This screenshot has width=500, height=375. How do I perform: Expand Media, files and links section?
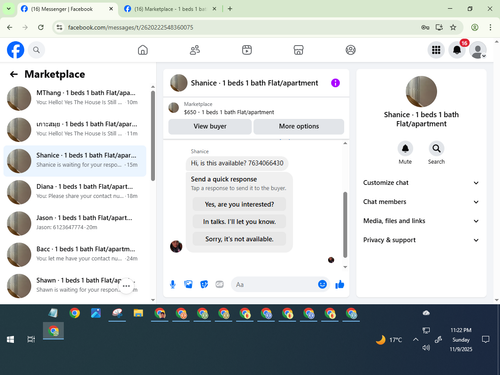[x=421, y=221]
